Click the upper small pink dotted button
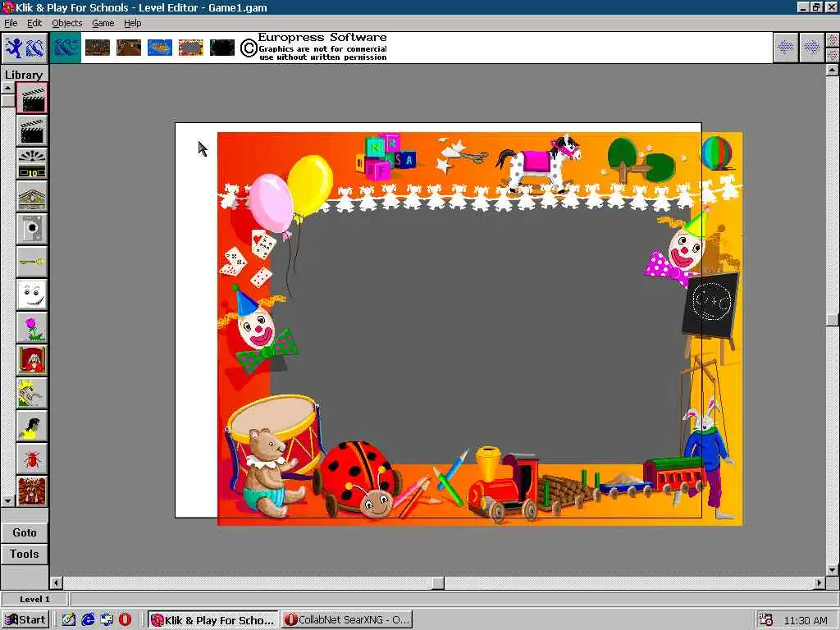Image resolution: width=840 pixels, height=630 pixels. pos(833,40)
